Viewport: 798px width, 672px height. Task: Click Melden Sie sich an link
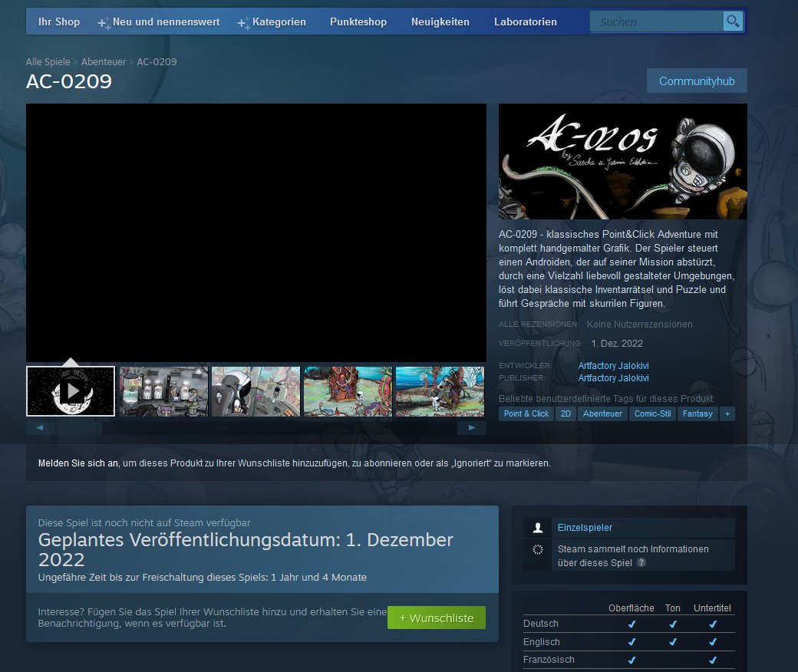point(77,463)
